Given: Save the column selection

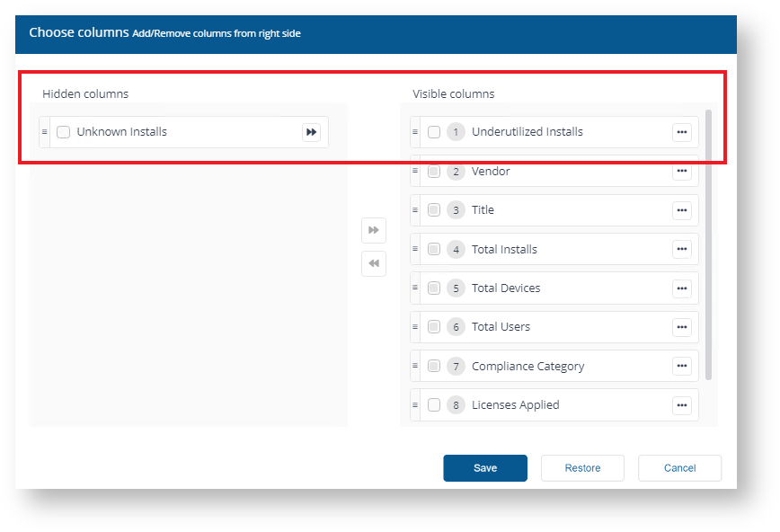Looking at the screenshot, I should pyautogui.click(x=485, y=468).
